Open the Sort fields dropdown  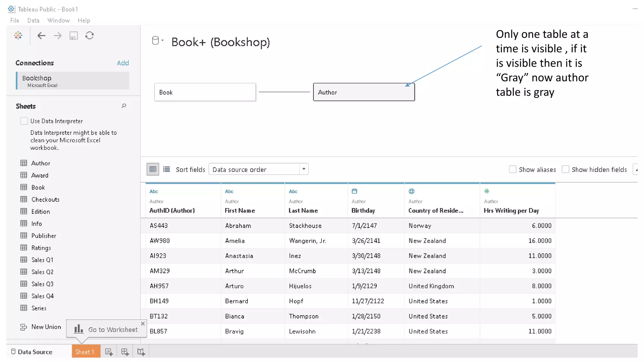point(258,170)
